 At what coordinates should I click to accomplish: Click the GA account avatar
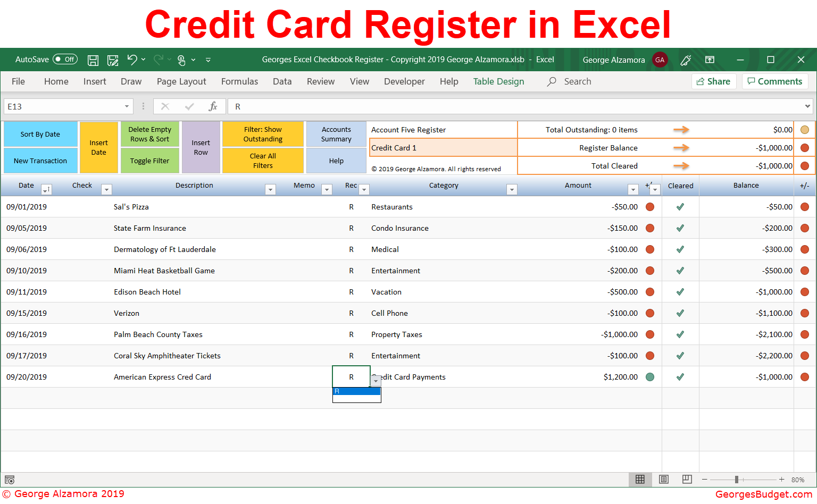[x=660, y=60]
